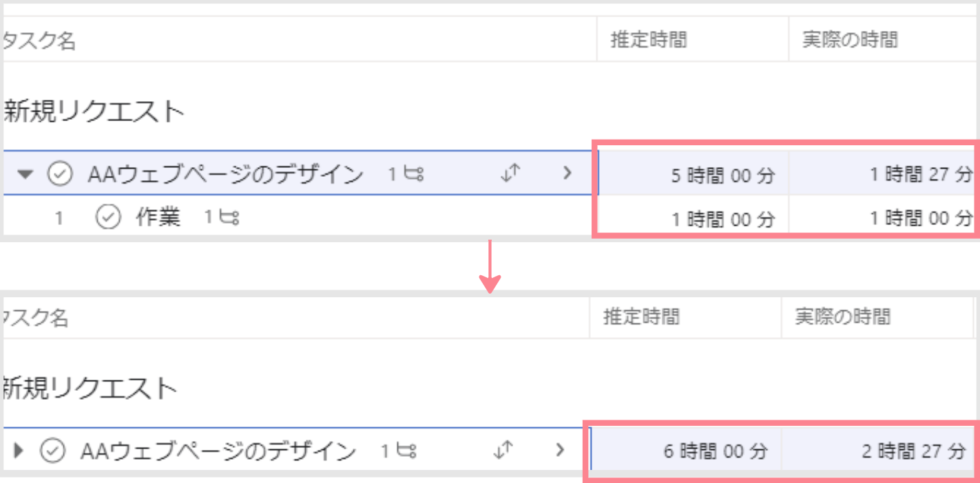The height and width of the screenshot is (483, 980).
Task: Mark the 作業 subtask as complete
Action: pos(107,217)
